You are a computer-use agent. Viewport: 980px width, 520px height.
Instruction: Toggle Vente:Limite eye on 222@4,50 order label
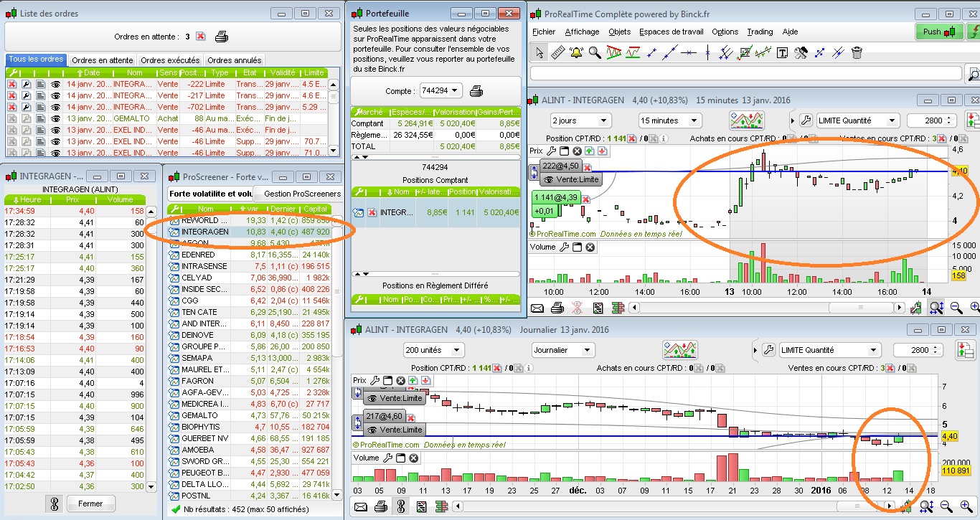[x=549, y=180]
